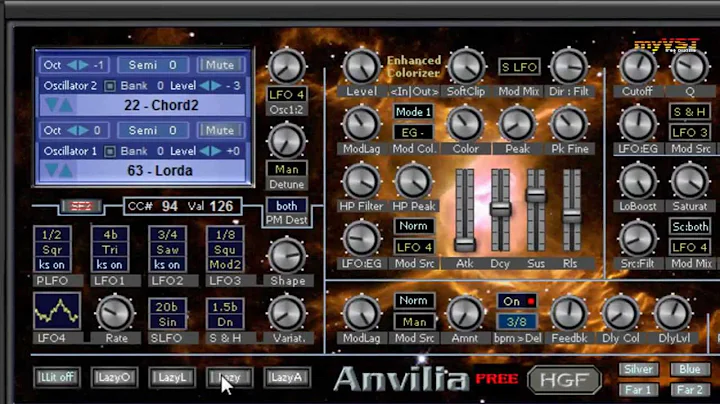Open the EG - Mod Col. selector
The height and width of the screenshot is (404, 720).
tap(413, 133)
